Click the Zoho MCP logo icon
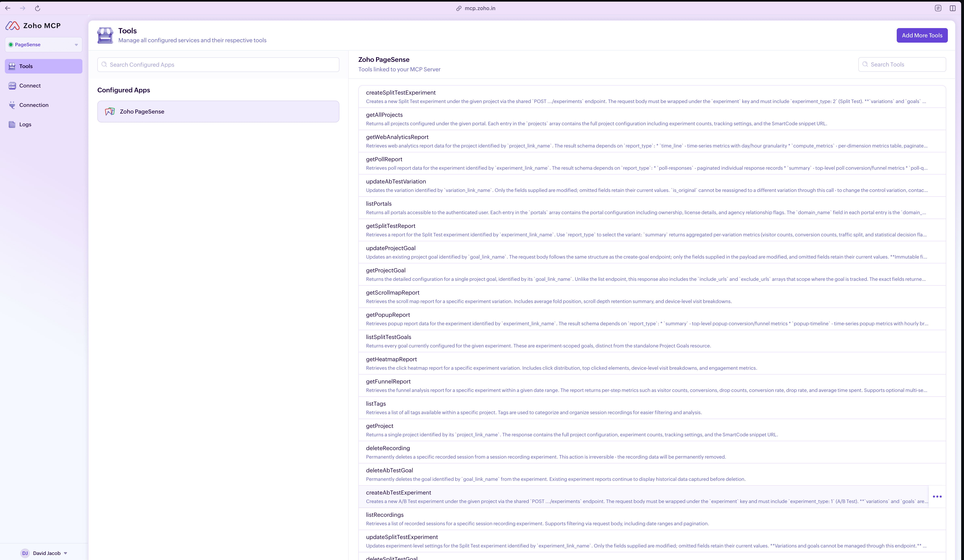This screenshot has height=560, width=964. click(12, 26)
